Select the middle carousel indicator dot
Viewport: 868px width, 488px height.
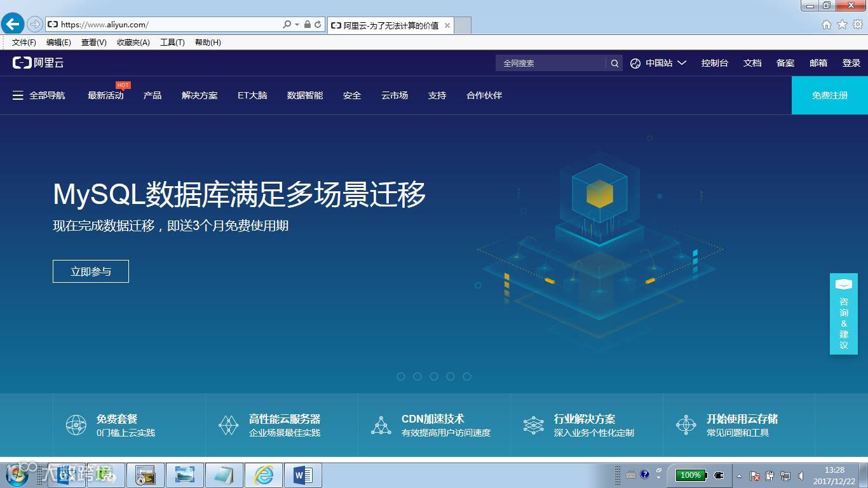tap(434, 377)
